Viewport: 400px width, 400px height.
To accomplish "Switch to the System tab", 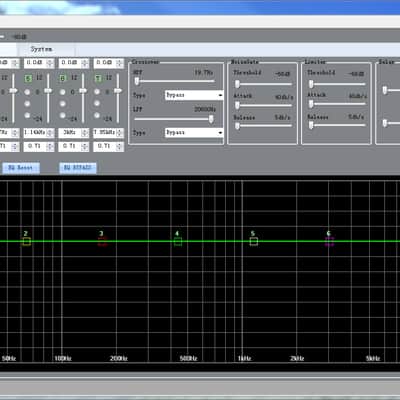I will (x=41, y=49).
